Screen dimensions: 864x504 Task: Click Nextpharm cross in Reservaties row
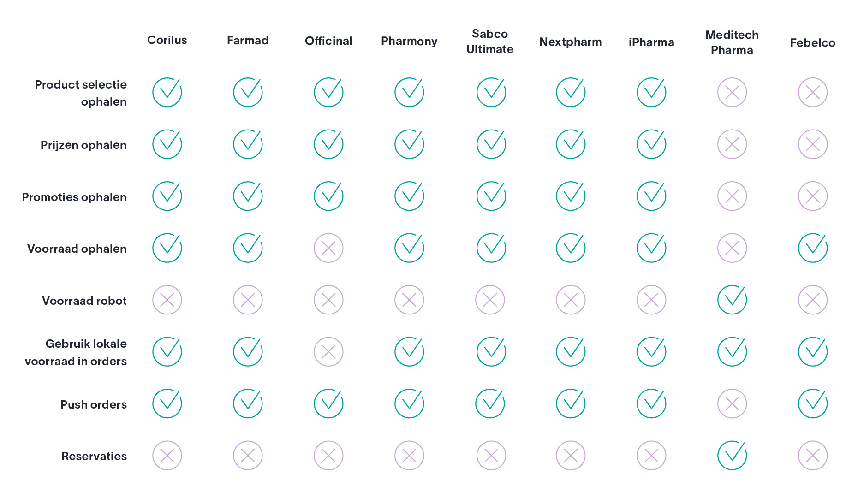571,456
